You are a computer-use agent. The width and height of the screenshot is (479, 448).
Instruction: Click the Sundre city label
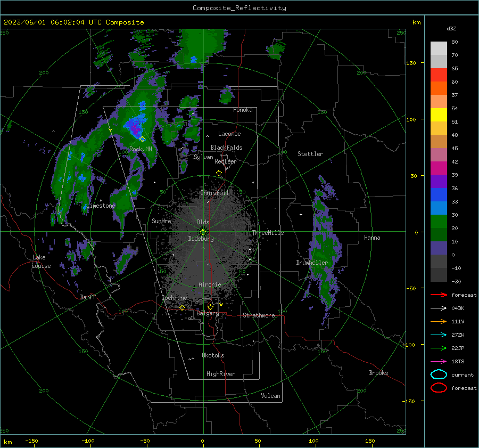(161, 221)
